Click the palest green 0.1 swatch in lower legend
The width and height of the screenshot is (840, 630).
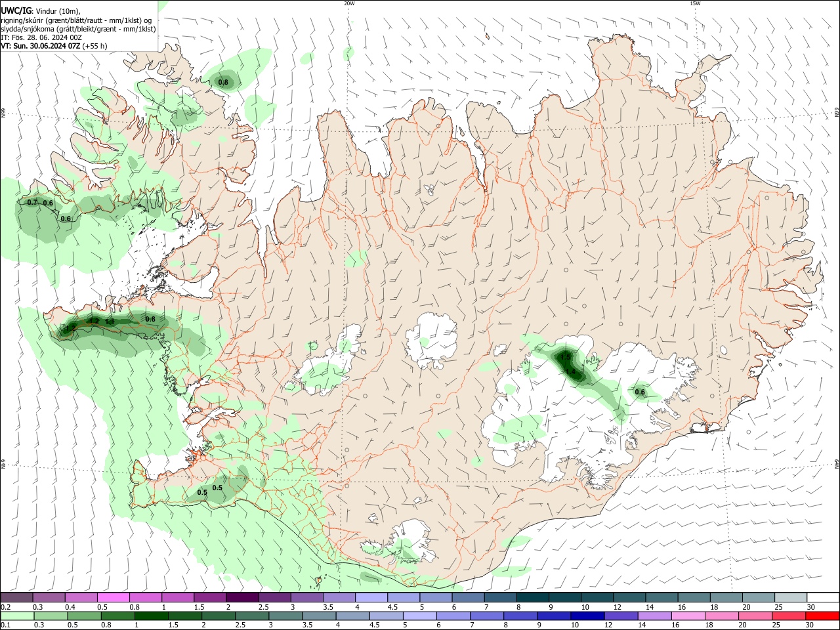pos(16,616)
